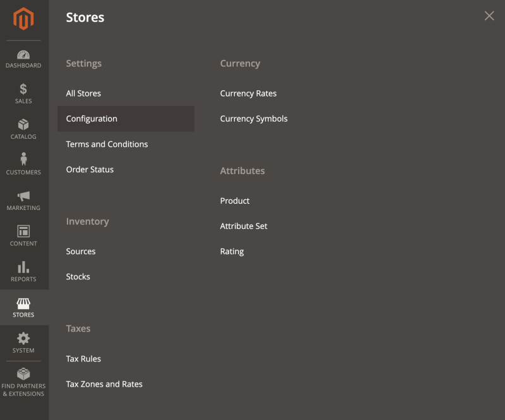Open the Catalog box icon
Viewport: 505px width, 420px height.
click(23, 125)
